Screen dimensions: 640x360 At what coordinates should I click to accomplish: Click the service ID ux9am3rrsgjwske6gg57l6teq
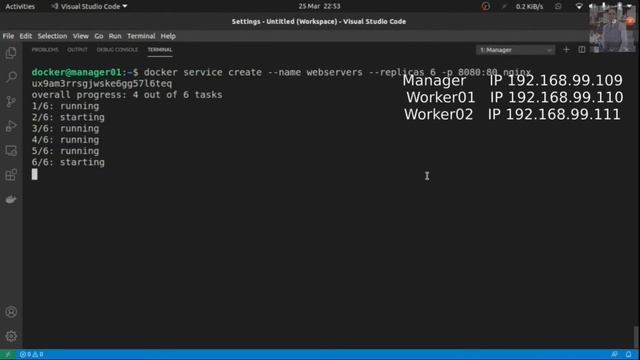[x=102, y=84]
